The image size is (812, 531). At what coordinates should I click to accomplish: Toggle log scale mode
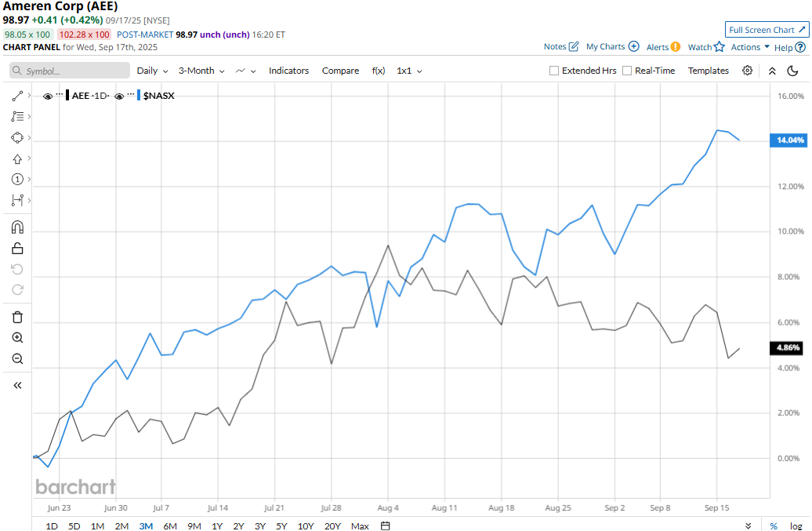(x=796, y=526)
